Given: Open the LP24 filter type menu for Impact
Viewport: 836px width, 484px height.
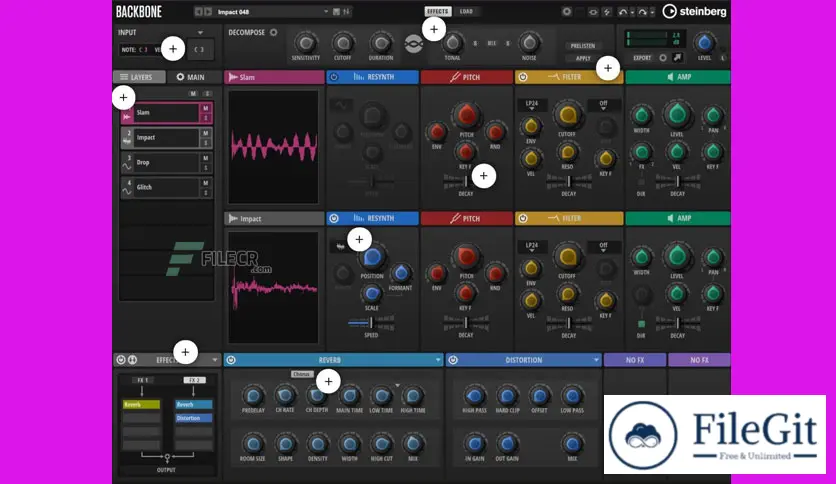Looking at the screenshot, I should coord(532,247).
